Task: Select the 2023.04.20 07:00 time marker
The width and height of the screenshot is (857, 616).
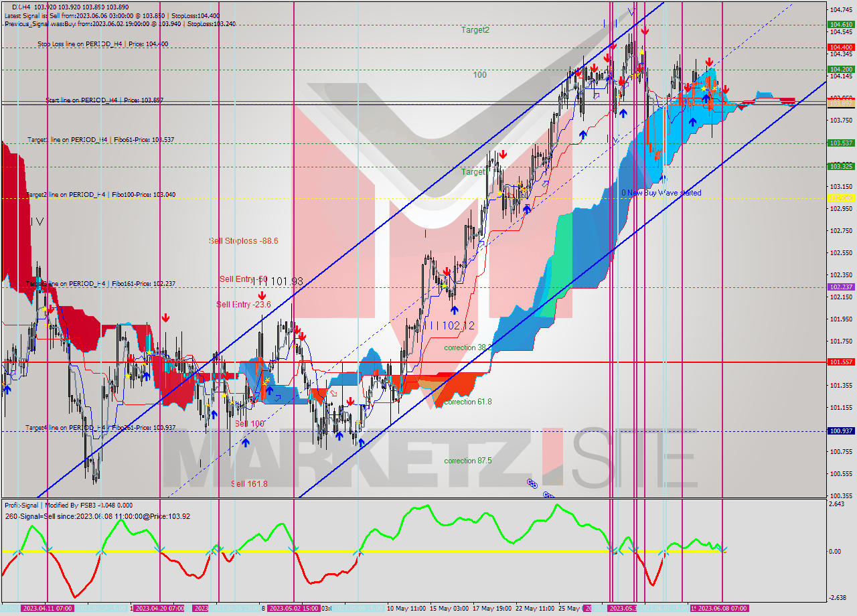Action: pos(160,608)
